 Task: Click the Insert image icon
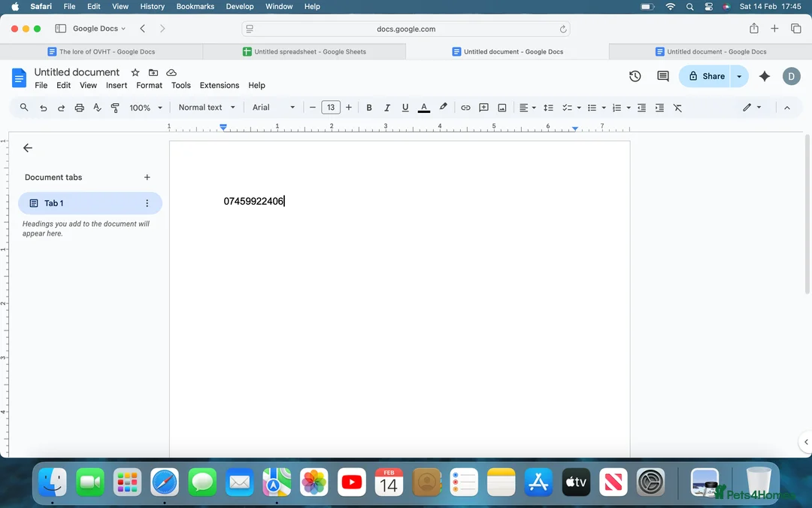(502, 108)
